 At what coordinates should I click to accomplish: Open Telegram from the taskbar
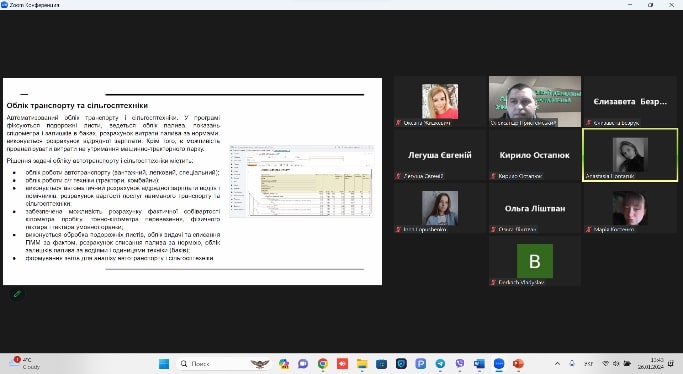(440, 364)
